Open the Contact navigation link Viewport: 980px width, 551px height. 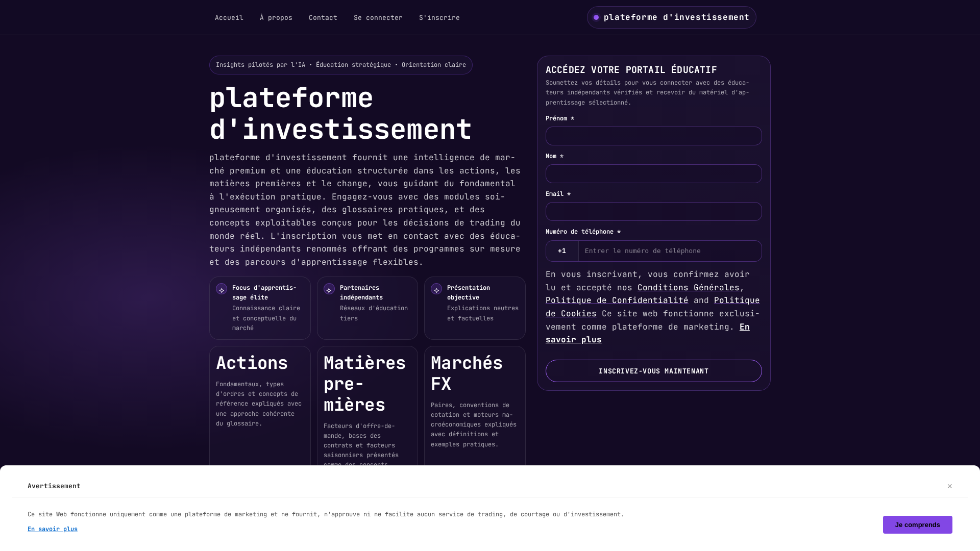(x=323, y=18)
